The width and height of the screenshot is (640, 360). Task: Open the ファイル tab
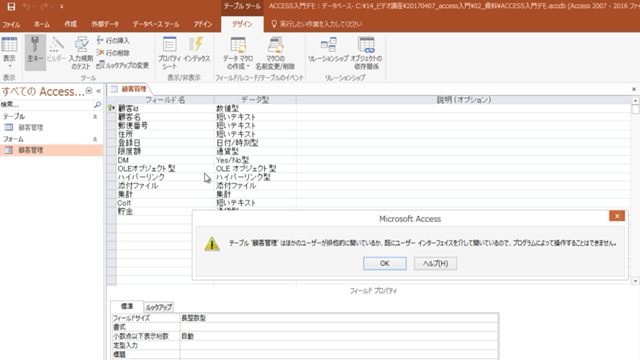[11, 24]
